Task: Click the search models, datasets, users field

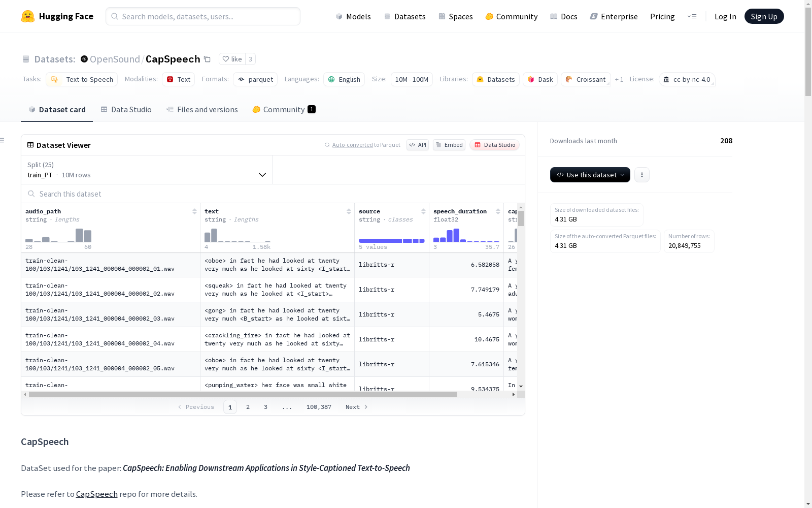Action: (203, 16)
